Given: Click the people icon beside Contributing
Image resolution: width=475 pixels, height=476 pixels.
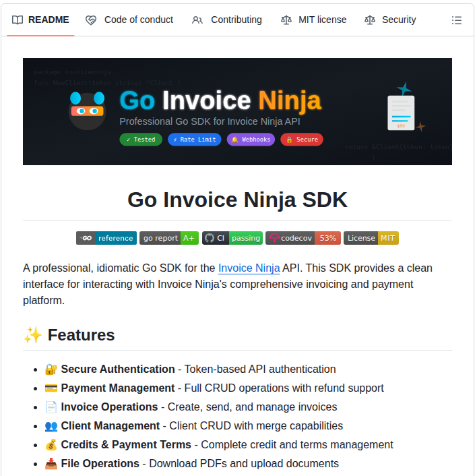Looking at the screenshot, I should click(197, 20).
